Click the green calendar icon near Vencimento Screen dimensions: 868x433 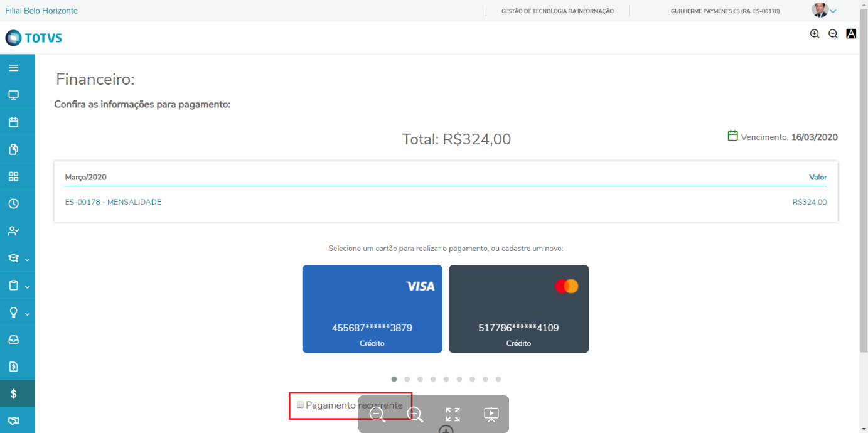point(732,136)
